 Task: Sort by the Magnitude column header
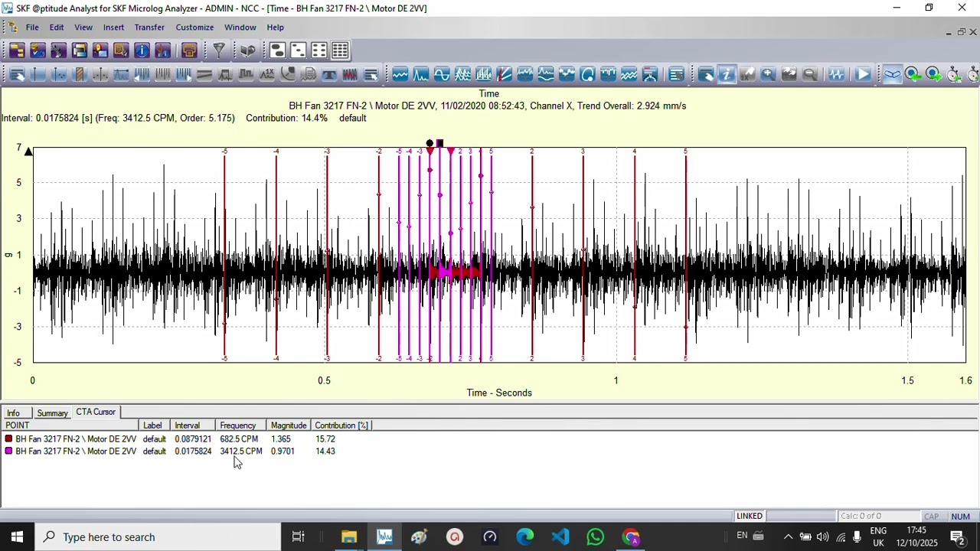pos(289,425)
